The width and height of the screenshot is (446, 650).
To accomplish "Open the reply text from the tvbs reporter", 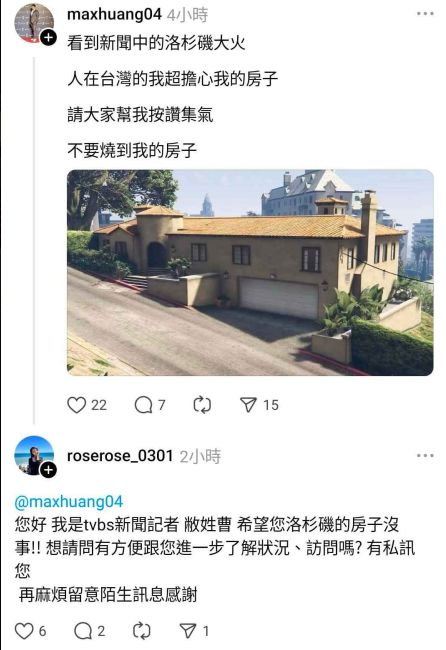I will click(x=215, y=560).
